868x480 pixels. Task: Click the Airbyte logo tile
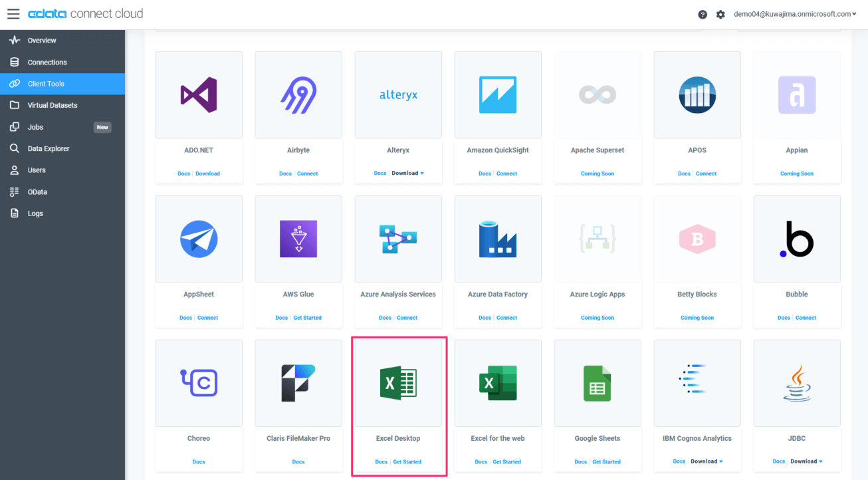click(x=298, y=95)
